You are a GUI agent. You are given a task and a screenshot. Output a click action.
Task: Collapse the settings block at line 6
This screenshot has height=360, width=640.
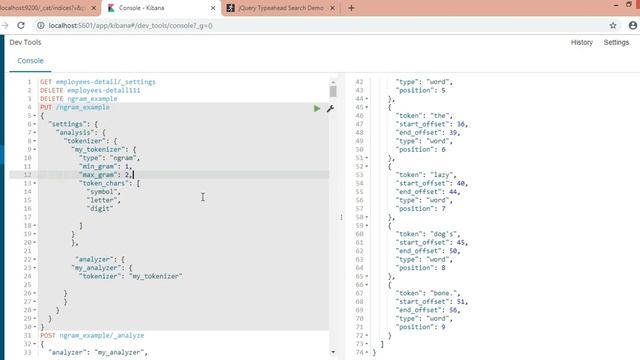tap(35, 124)
